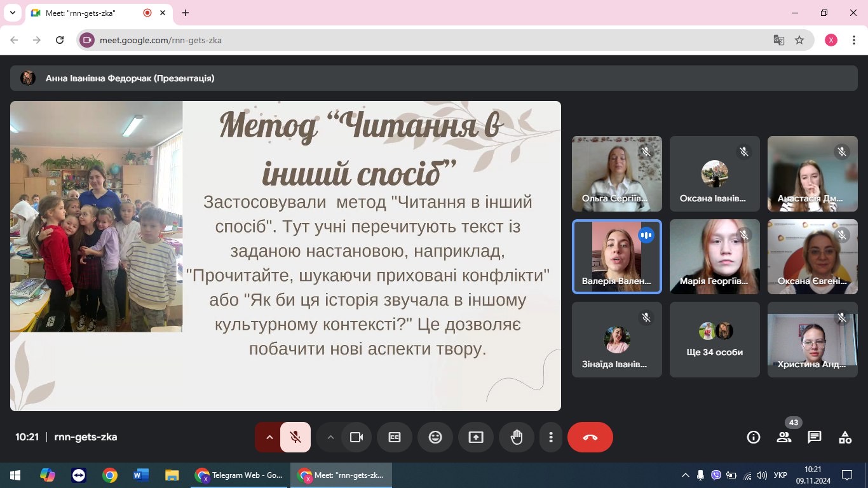Screen dimensions: 868x488
Task: Send a reaction with the emoji button
Action: pyautogui.click(x=435, y=437)
